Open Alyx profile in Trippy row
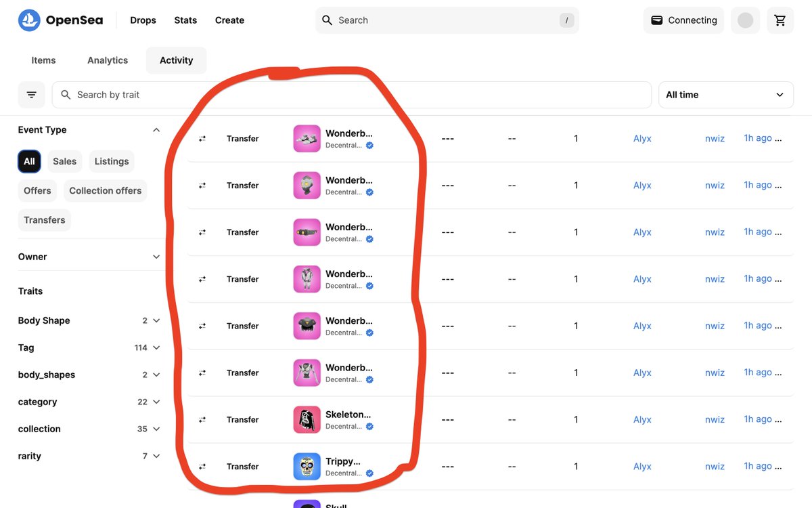 (642, 466)
